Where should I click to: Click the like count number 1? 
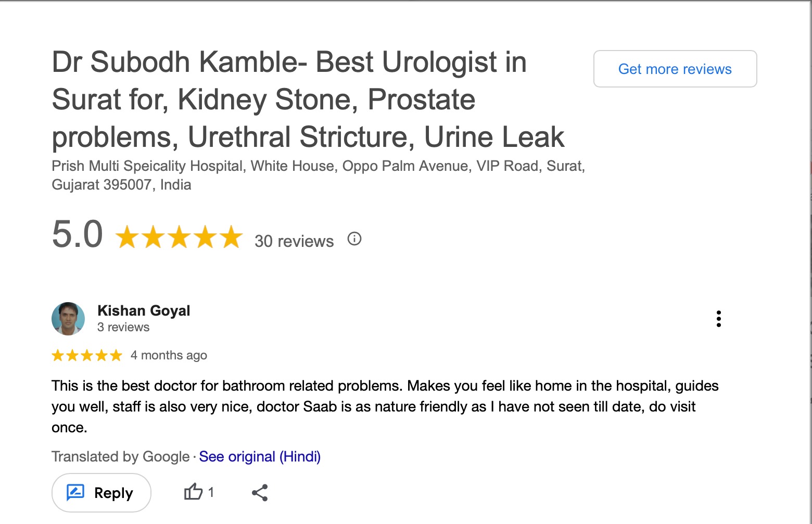[x=211, y=492]
